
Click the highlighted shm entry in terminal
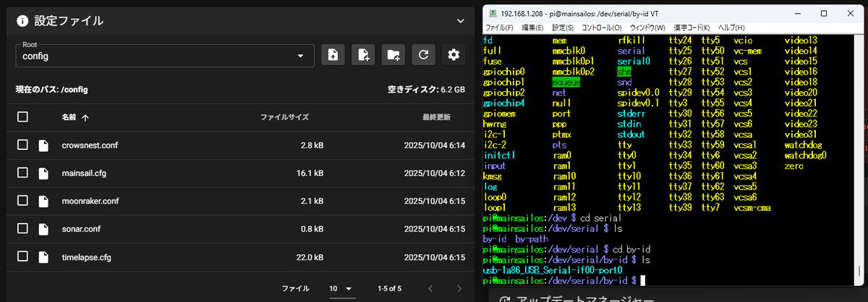[x=625, y=72]
